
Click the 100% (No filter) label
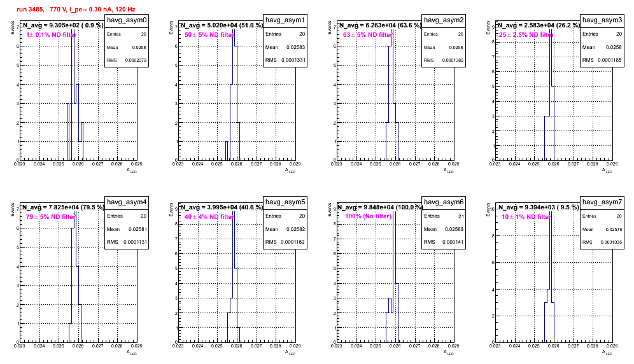pyautogui.click(x=369, y=216)
